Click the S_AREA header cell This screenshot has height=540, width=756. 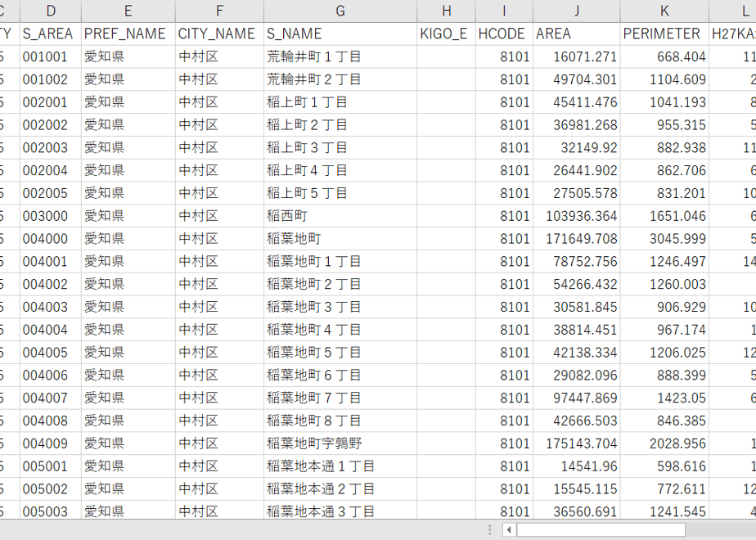coord(51,34)
